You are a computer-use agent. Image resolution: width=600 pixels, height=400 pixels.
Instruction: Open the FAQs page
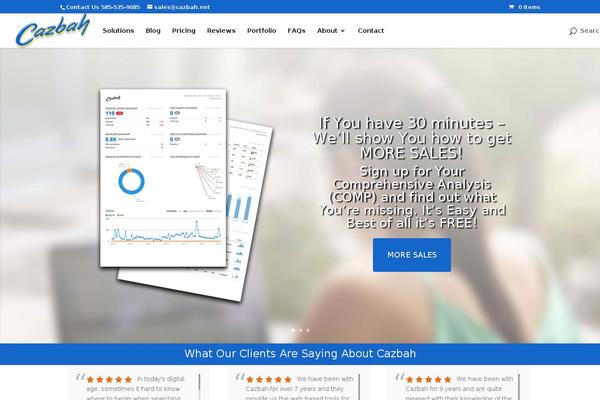pos(297,31)
